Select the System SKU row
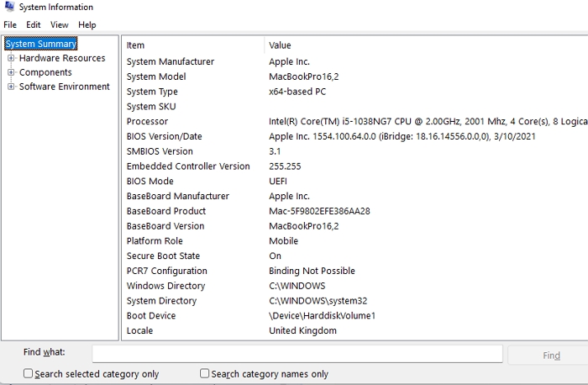 355,107
